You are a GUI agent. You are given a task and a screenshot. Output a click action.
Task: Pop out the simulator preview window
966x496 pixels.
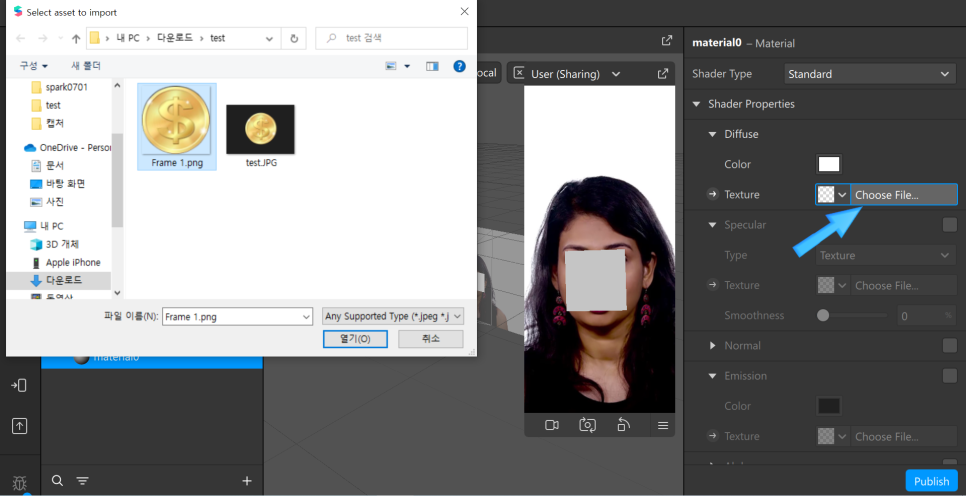[663, 74]
